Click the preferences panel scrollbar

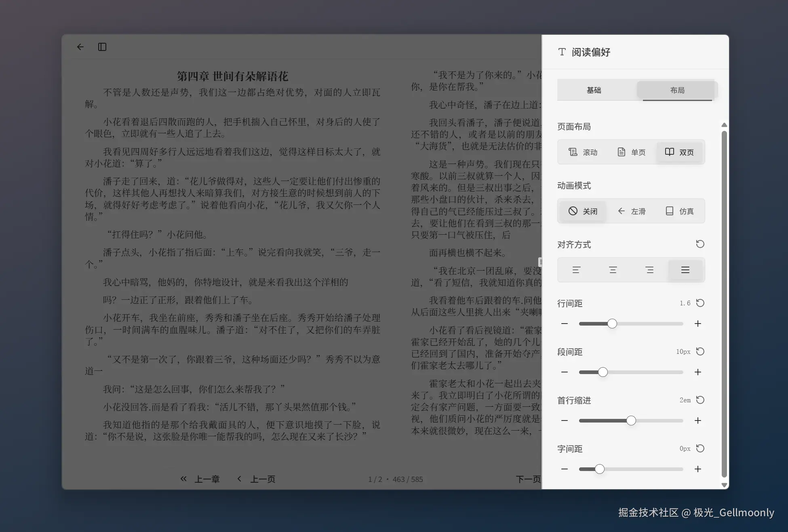coord(724,303)
